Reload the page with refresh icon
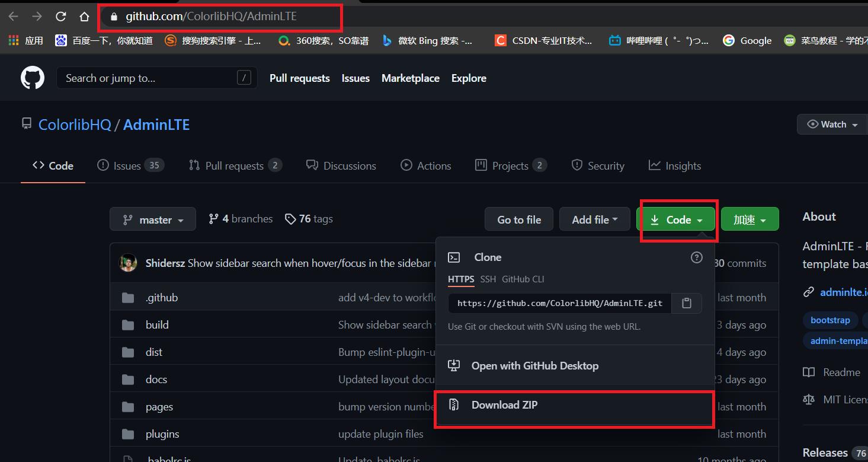The width and height of the screenshot is (868, 462). point(60,17)
